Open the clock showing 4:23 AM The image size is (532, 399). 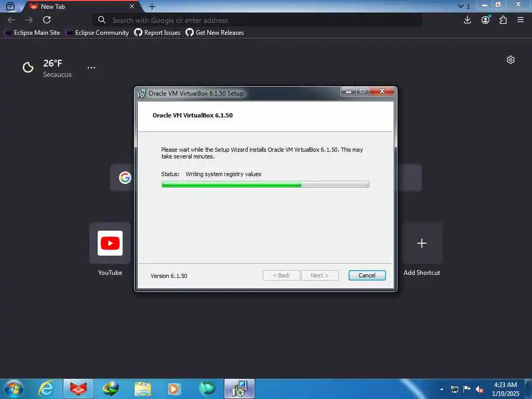(x=506, y=389)
